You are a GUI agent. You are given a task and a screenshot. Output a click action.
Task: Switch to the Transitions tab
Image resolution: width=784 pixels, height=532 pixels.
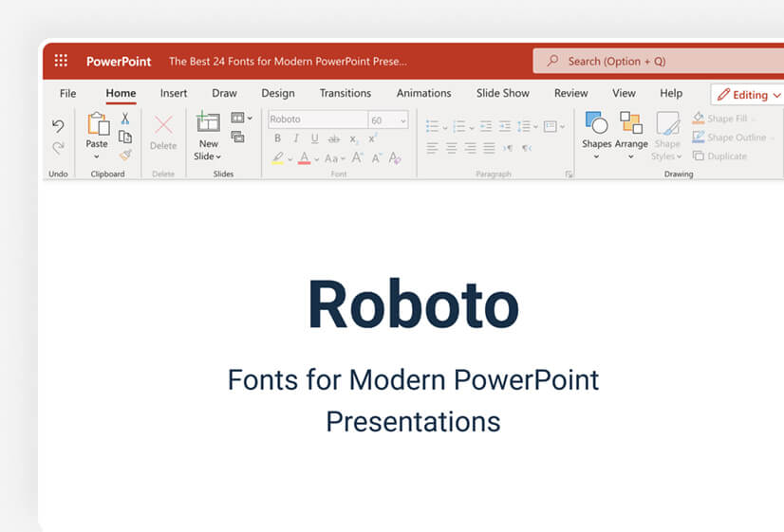coord(345,94)
